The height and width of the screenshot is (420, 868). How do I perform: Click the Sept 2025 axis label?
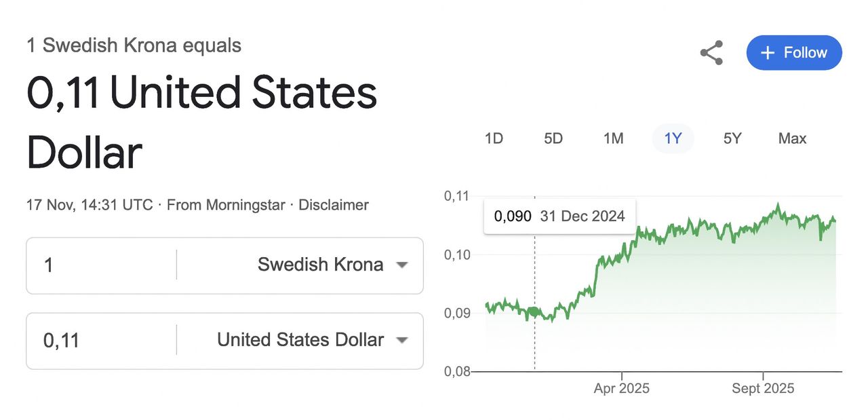click(x=763, y=389)
